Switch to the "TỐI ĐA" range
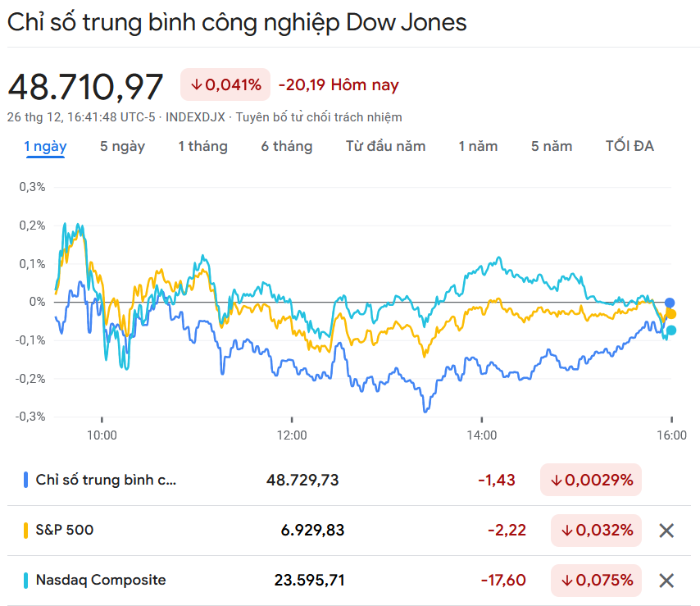The image size is (700, 606). point(630,147)
